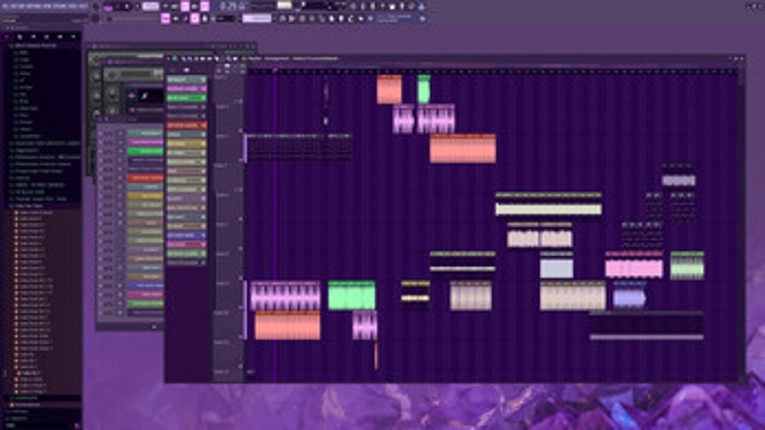
Task: Select the red pattern in the picker panel
Action: click(x=187, y=125)
